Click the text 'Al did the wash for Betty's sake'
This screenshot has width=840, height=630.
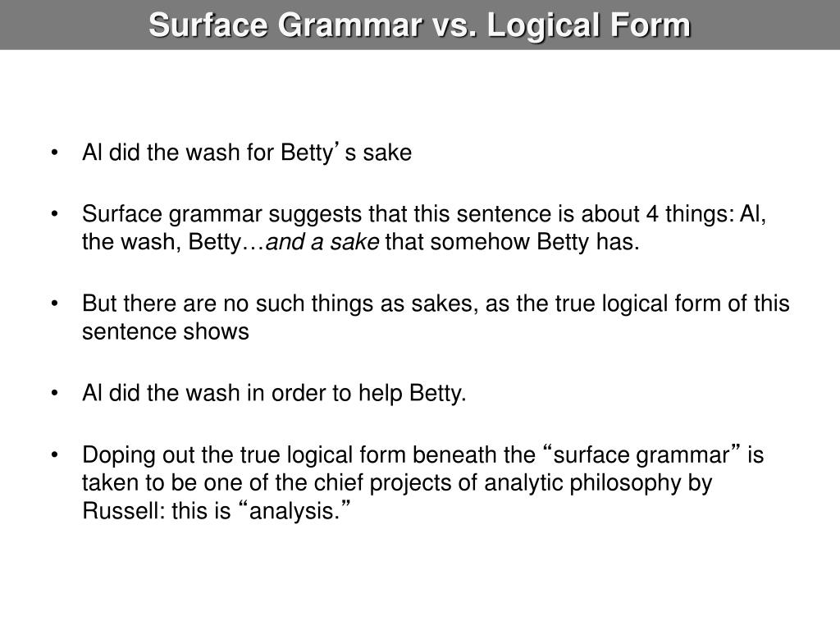point(247,153)
